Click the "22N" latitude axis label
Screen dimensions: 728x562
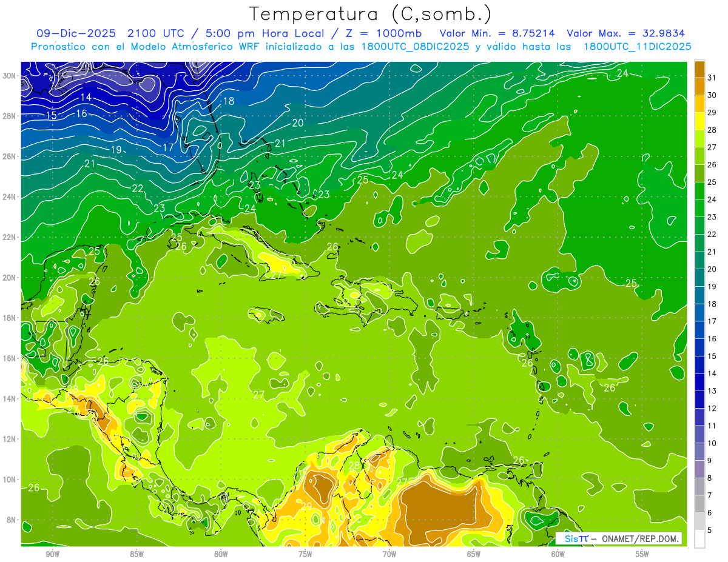point(9,237)
